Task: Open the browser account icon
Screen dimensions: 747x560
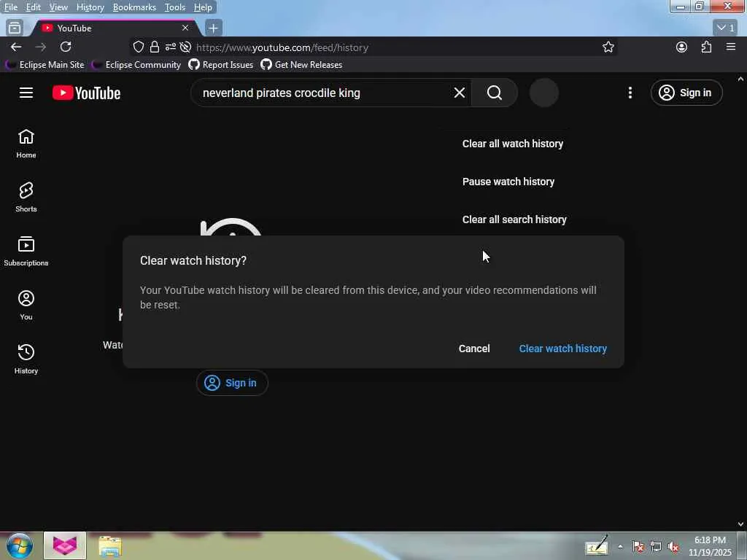Action: pos(681,47)
